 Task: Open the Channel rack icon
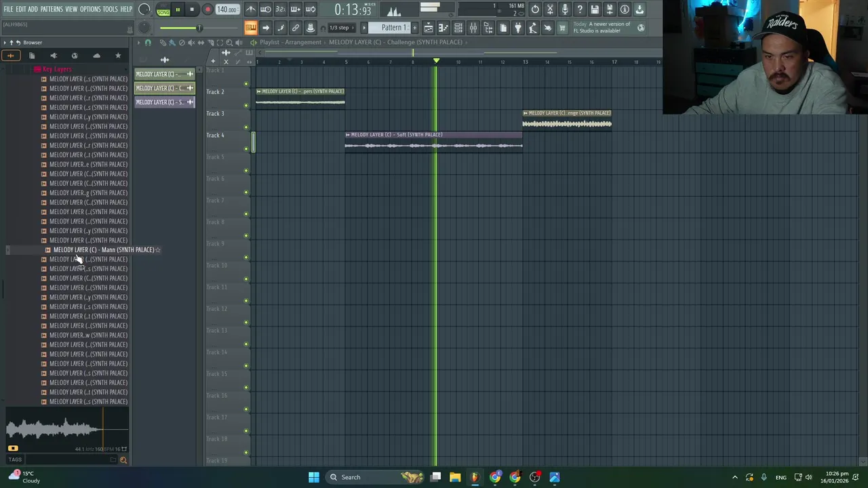(458, 28)
